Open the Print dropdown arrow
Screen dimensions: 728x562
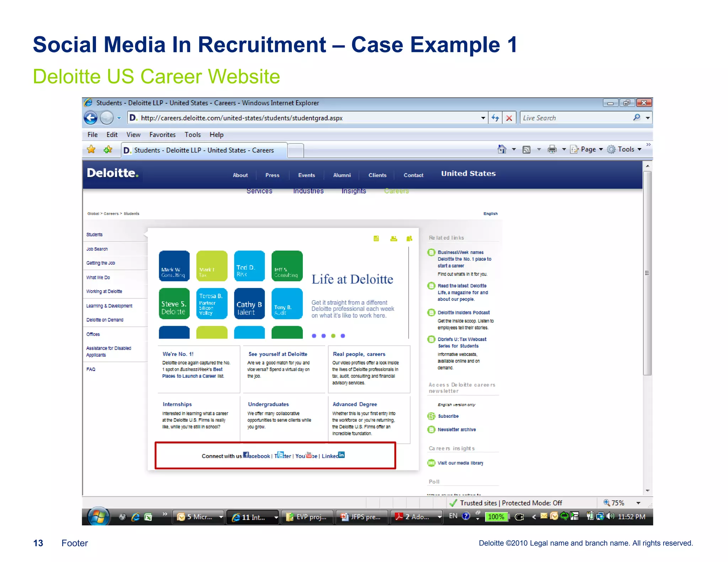[564, 149]
